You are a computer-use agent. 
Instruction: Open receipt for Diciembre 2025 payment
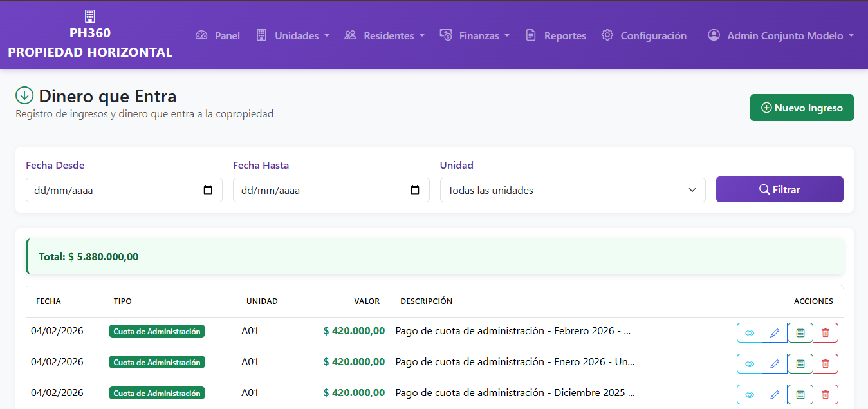800,395
